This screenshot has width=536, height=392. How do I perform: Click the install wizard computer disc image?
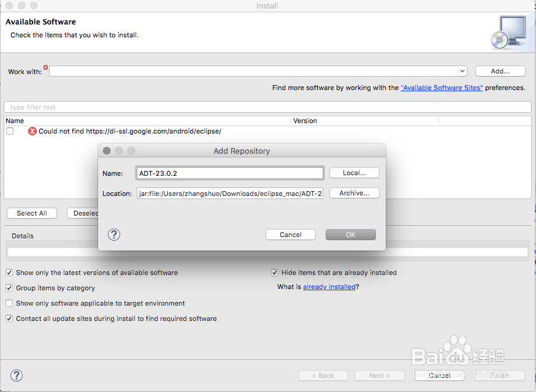point(508,33)
